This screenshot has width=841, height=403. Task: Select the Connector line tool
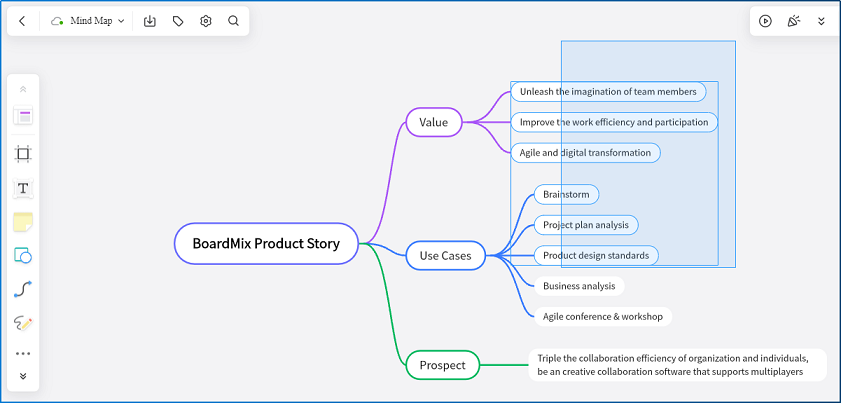click(x=23, y=289)
